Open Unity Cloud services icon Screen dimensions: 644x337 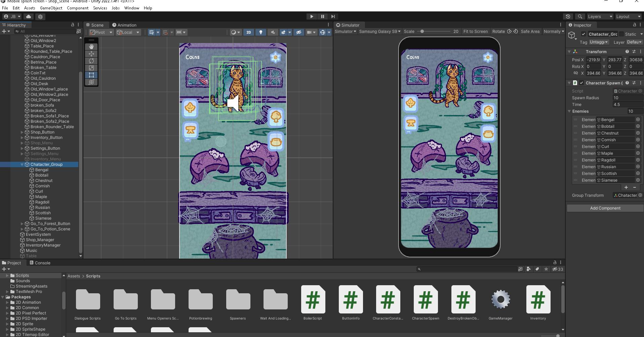coord(29,16)
